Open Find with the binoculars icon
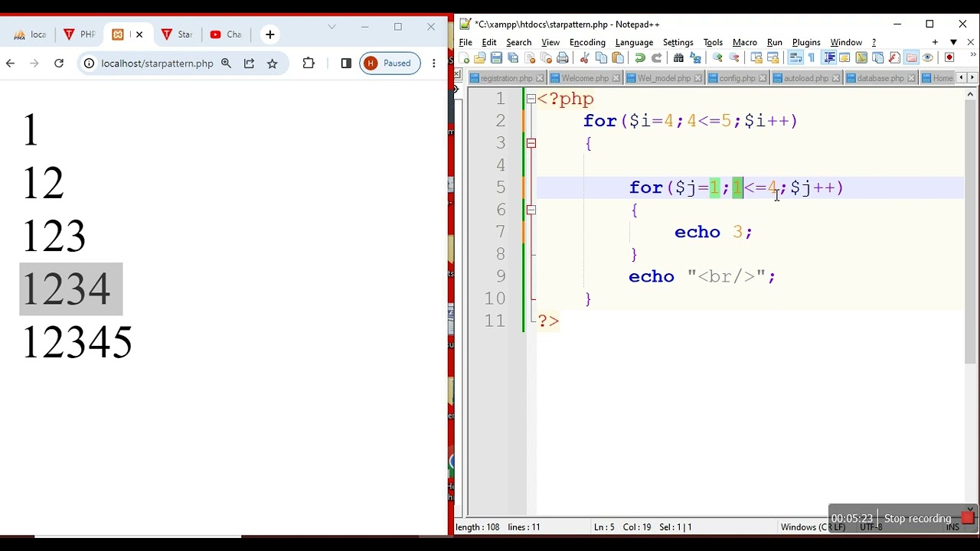The image size is (980, 551). point(678,57)
